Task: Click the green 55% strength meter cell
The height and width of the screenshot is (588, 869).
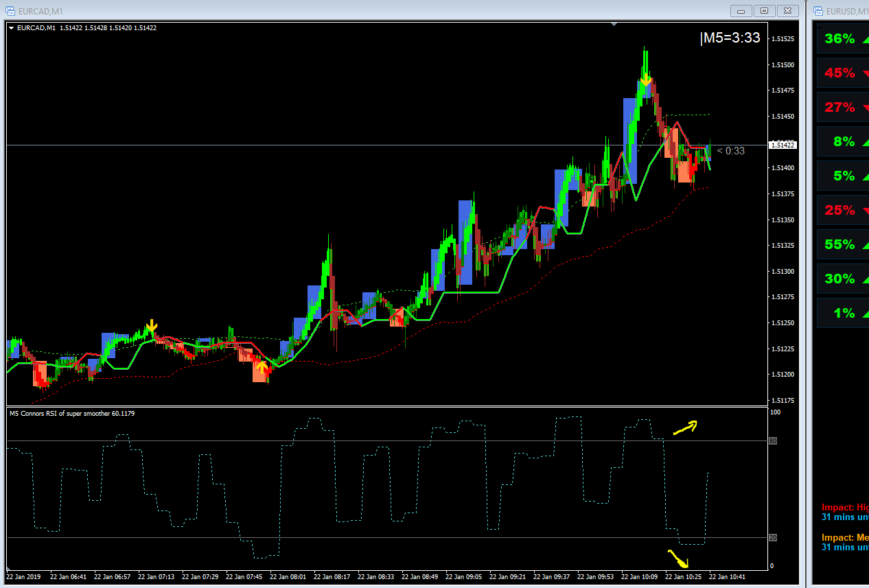Action: (x=842, y=244)
